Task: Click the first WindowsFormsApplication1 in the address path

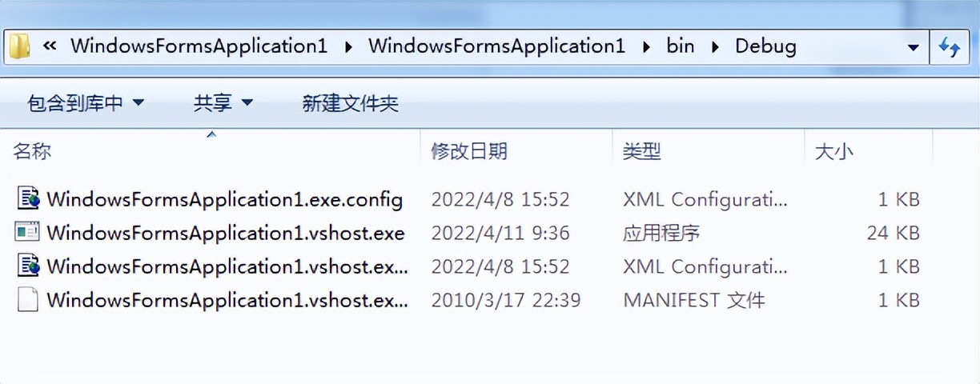Action: [199, 46]
